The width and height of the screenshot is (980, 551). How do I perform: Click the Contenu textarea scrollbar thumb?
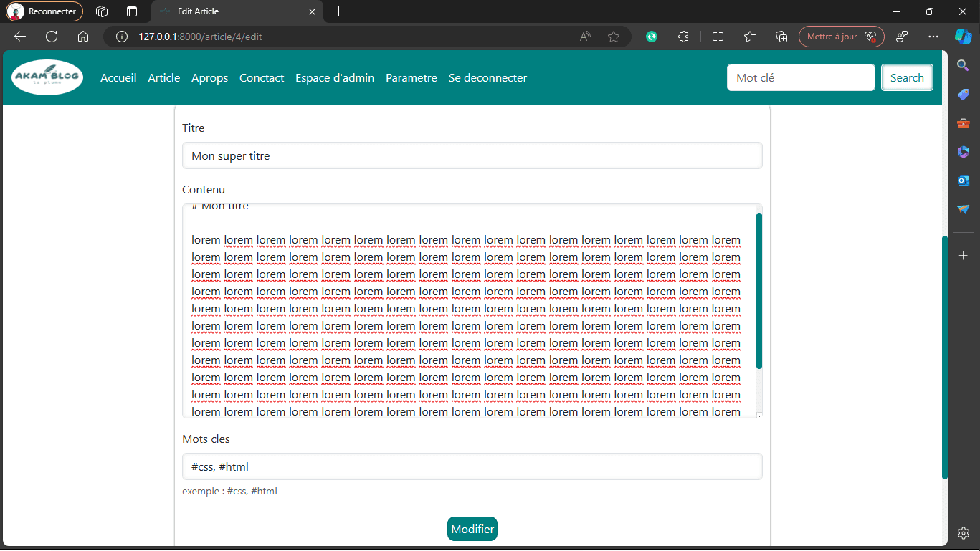point(758,291)
